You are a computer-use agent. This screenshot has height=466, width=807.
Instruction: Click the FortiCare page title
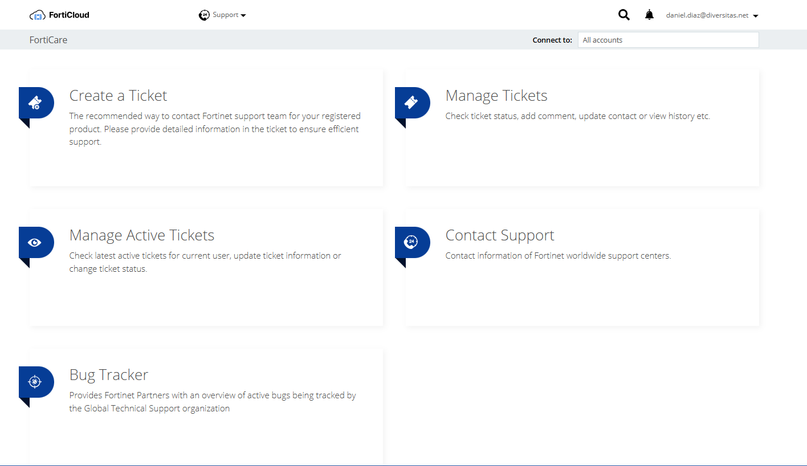click(48, 40)
